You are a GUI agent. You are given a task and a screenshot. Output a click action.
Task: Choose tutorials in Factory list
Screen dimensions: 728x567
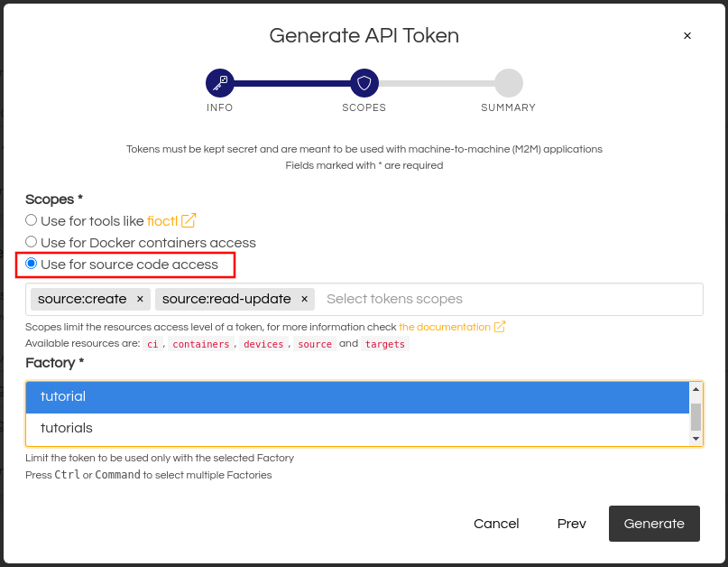coord(356,428)
